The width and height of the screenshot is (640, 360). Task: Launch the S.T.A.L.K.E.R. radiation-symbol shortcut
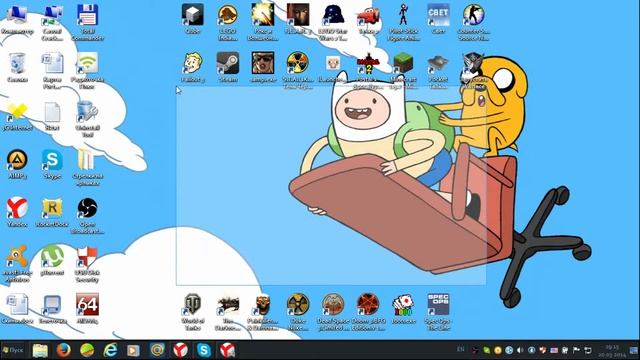click(x=298, y=70)
